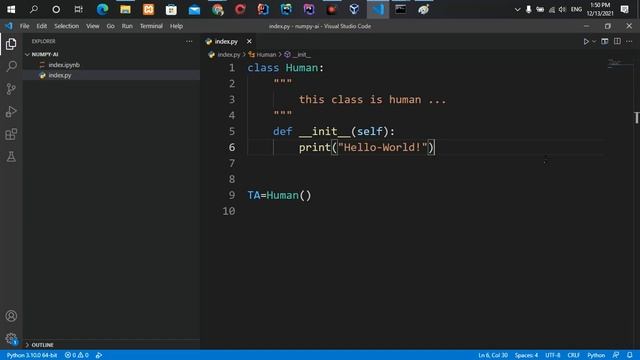Open Windows search from taskbar
Viewport: 640px width, 360px height.
[34, 9]
